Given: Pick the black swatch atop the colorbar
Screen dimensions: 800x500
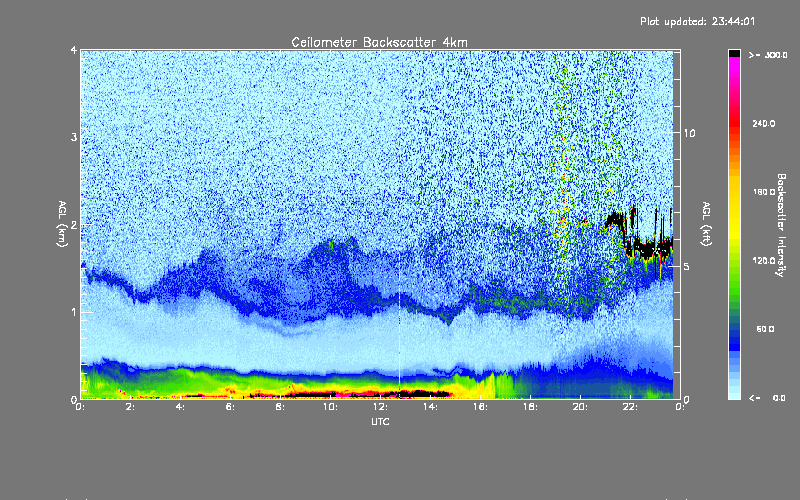Looking at the screenshot, I should click(734, 53).
